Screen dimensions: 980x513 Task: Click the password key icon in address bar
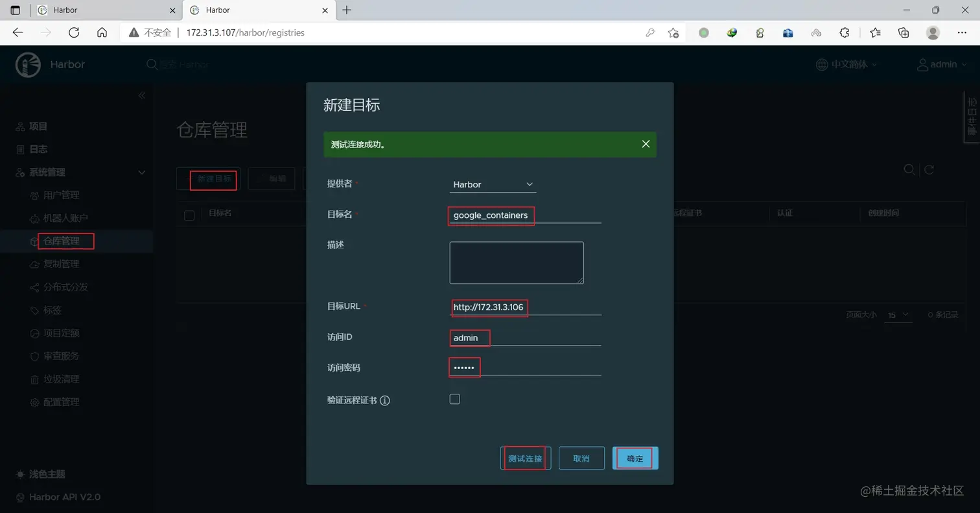[x=650, y=32]
